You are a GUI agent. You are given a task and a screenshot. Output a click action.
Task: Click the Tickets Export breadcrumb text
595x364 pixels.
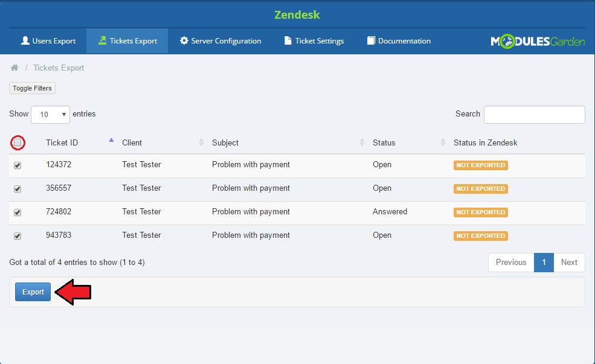59,68
